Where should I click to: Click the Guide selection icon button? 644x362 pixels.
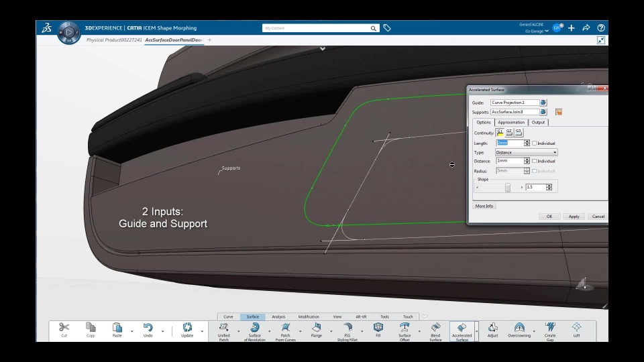pyautogui.click(x=543, y=102)
